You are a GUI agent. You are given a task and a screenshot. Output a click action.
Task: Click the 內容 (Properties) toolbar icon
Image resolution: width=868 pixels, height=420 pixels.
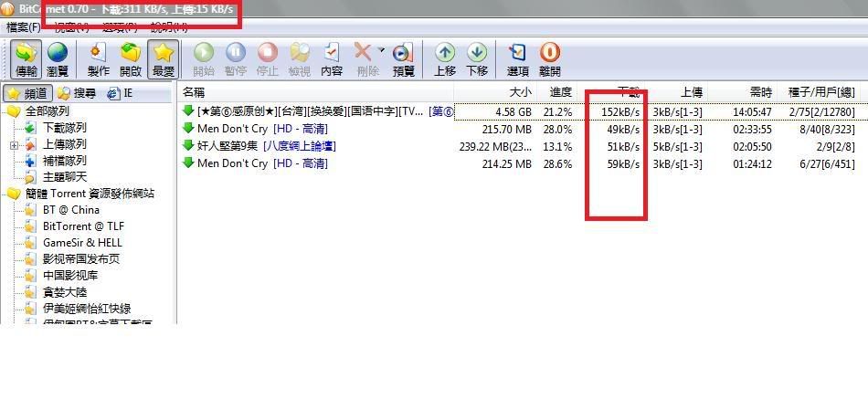[x=332, y=58]
